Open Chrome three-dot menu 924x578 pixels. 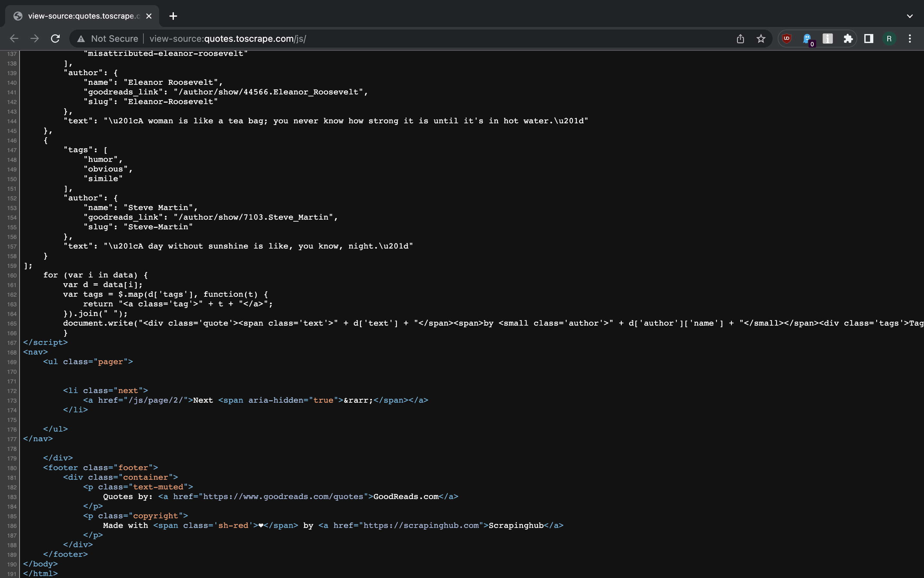tap(910, 39)
